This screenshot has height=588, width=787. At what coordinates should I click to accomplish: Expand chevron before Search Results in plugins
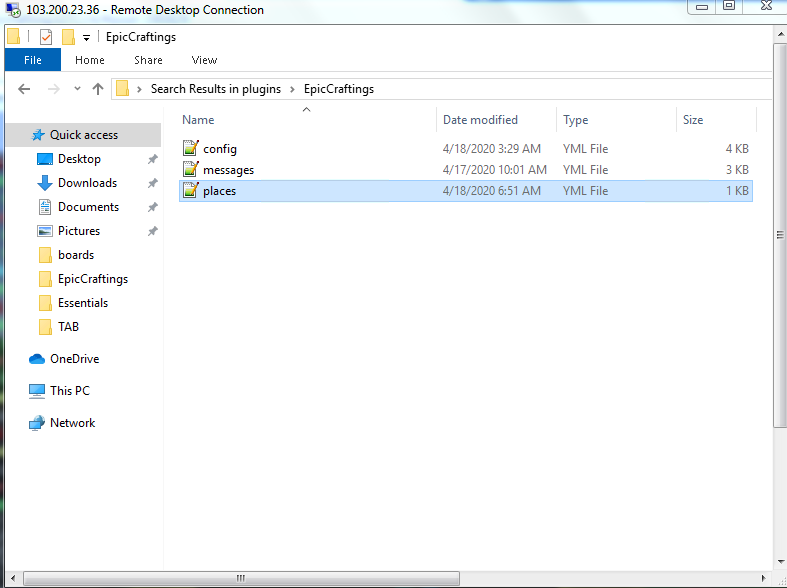click(139, 89)
